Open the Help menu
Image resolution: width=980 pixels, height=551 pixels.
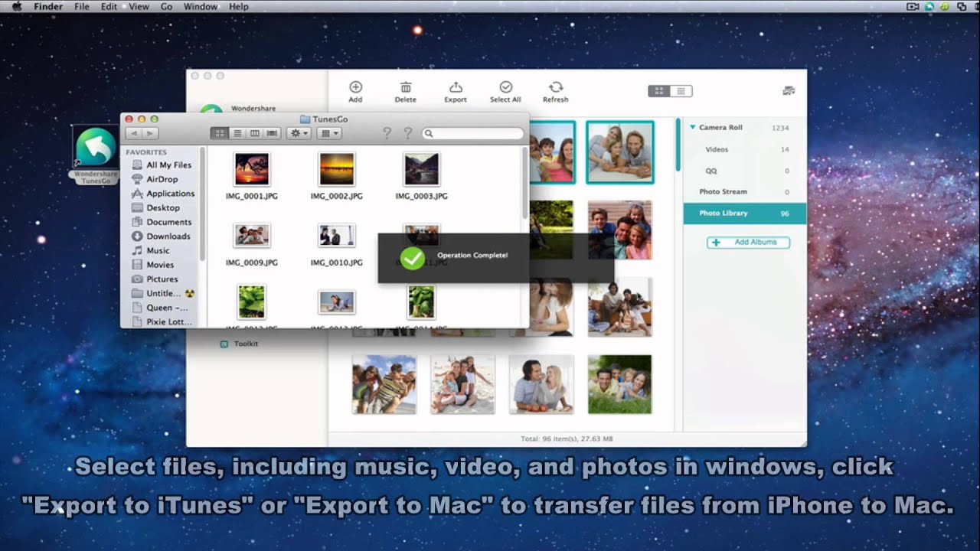239,6
